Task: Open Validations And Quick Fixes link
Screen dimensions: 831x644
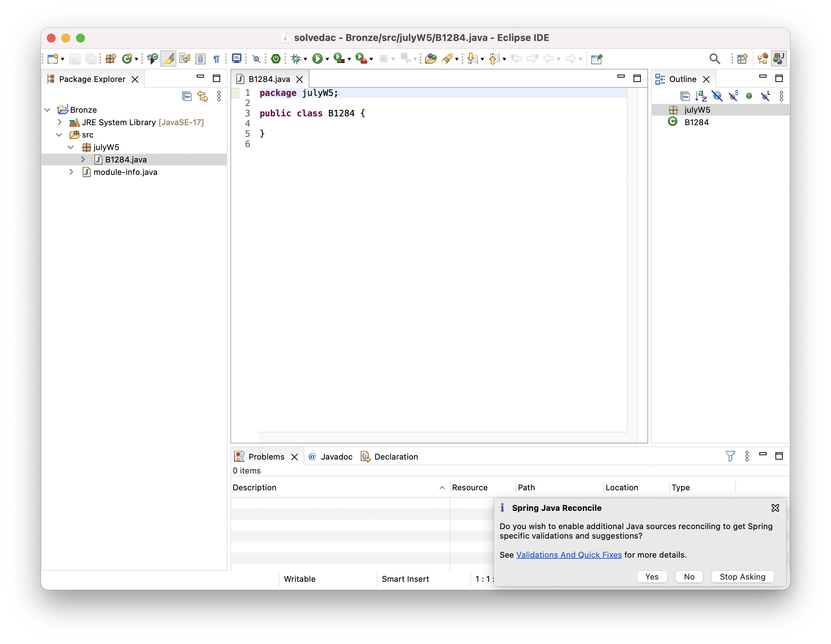Action: pyautogui.click(x=568, y=555)
